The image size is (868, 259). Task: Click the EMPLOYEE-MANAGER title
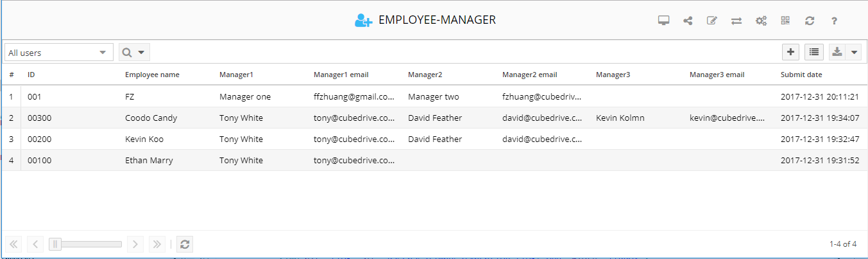click(x=437, y=20)
